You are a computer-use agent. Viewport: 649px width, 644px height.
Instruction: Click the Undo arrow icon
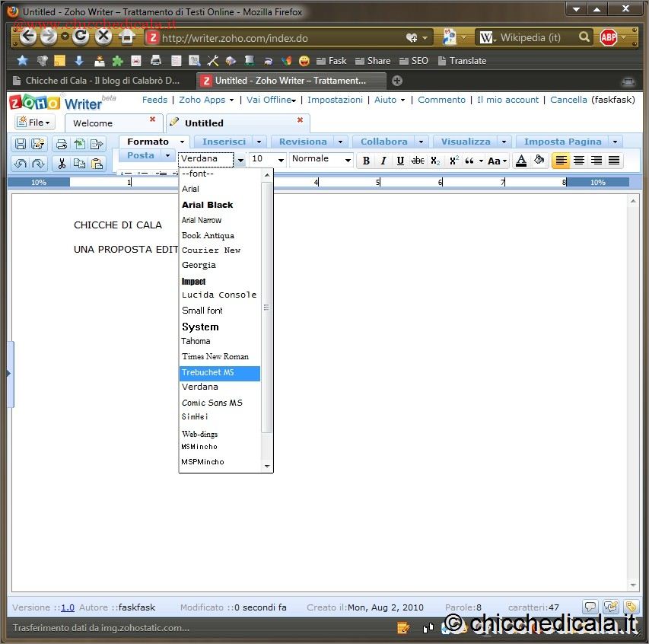coord(21,163)
